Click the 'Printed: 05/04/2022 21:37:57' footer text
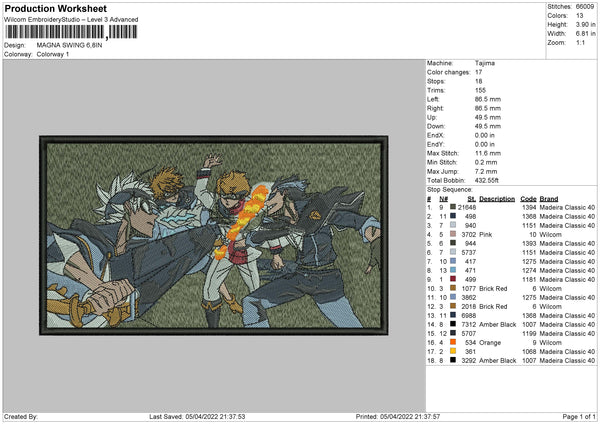 click(x=398, y=417)
